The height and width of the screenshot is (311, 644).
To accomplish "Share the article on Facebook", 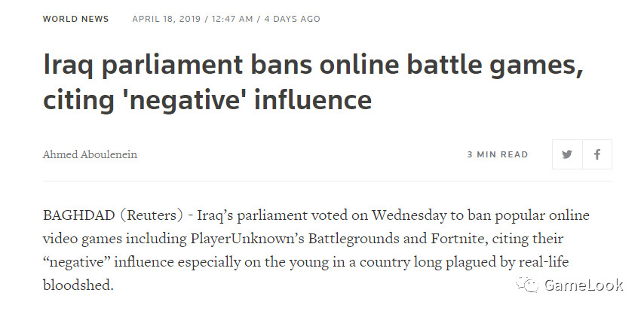I will point(597,154).
